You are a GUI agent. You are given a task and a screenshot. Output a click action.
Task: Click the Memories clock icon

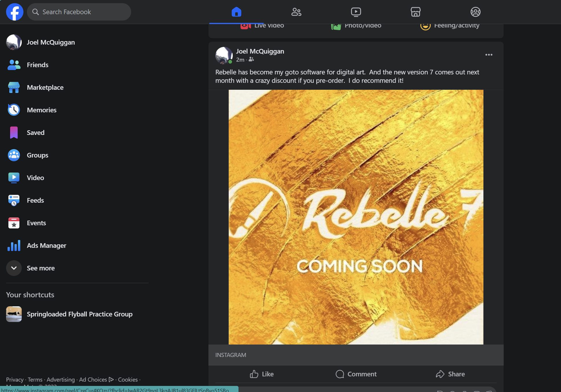tap(14, 110)
